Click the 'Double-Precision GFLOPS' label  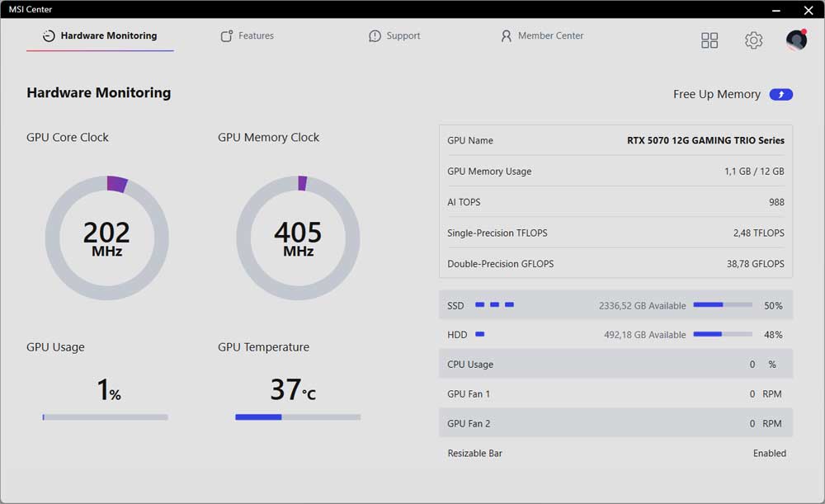coord(501,264)
